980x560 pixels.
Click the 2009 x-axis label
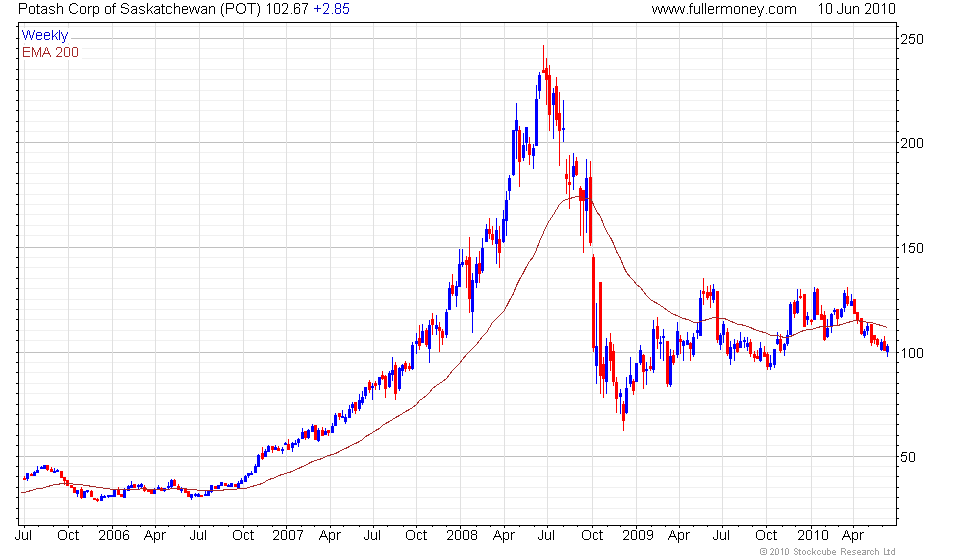(638, 536)
